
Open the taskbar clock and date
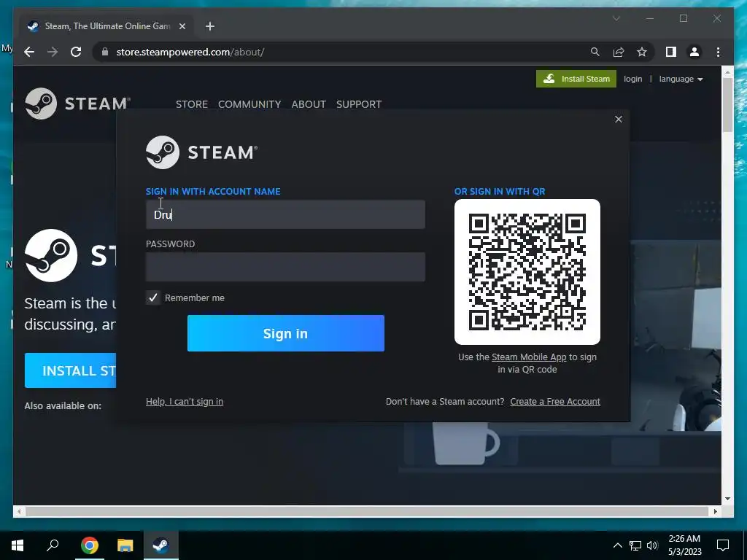684,545
